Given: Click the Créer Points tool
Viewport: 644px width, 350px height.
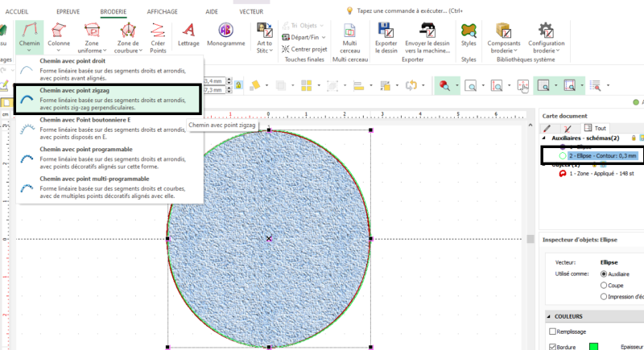Looking at the screenshot, I should tap(158, 36).
